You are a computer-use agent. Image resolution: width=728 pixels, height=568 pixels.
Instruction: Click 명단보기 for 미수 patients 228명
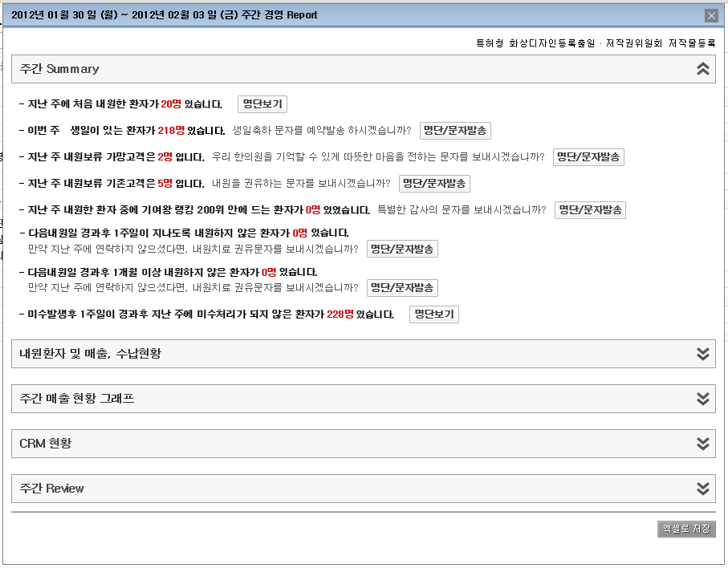click(x=434, y=314)
